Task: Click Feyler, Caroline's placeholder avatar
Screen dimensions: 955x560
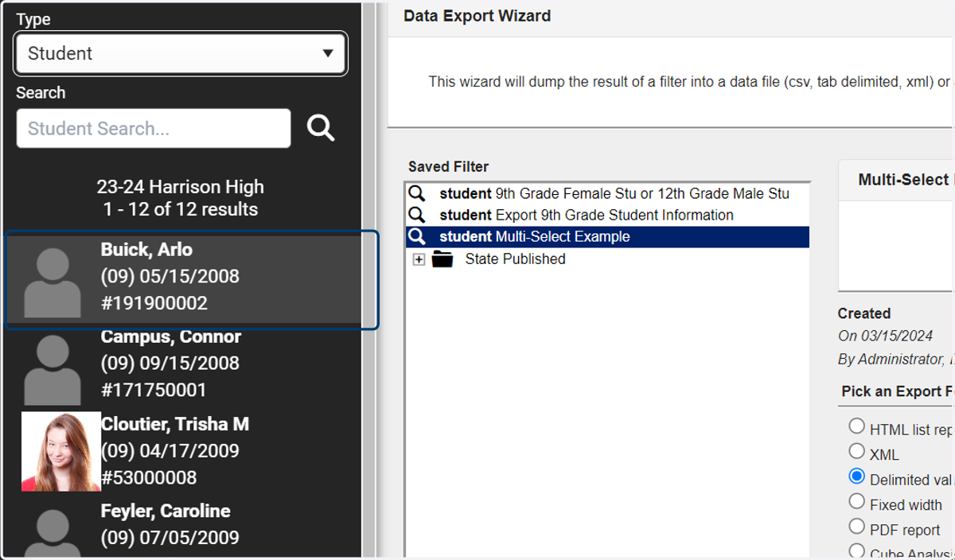Action: [x=53, y=535]
